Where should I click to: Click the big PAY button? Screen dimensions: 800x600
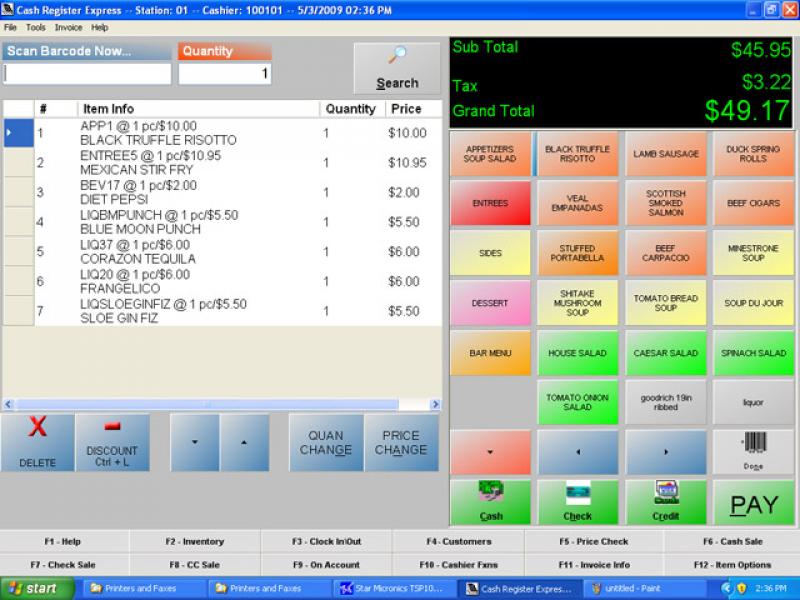click(x=753, y=502)
